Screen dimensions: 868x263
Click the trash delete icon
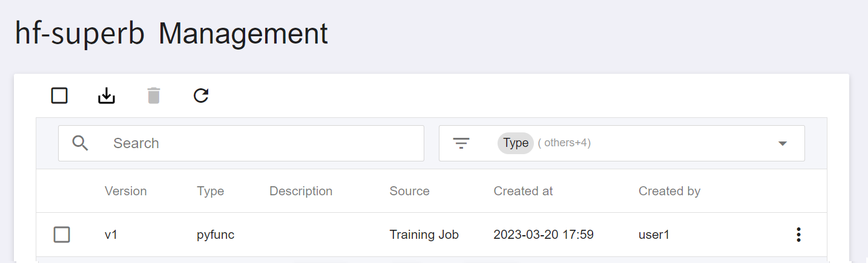click(154, 96)
